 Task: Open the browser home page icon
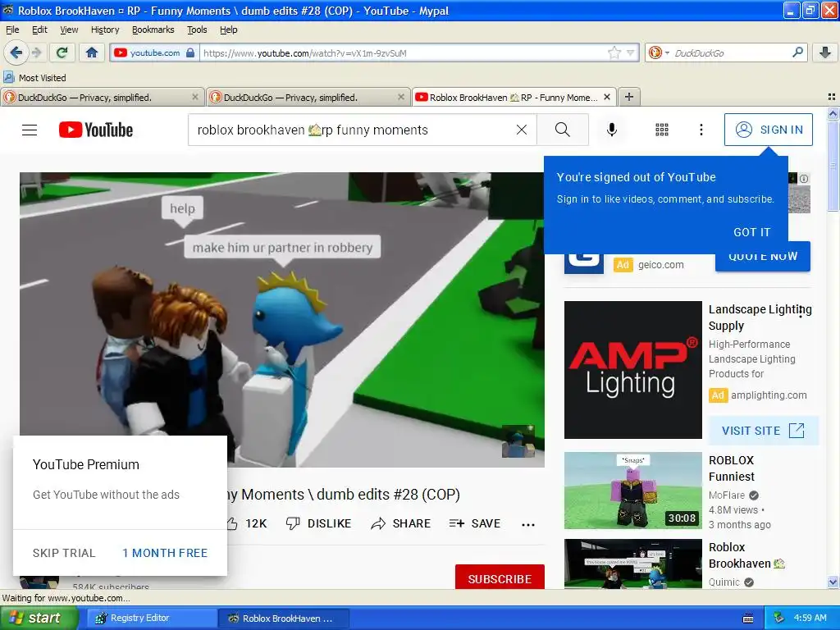tap(92, 52)
